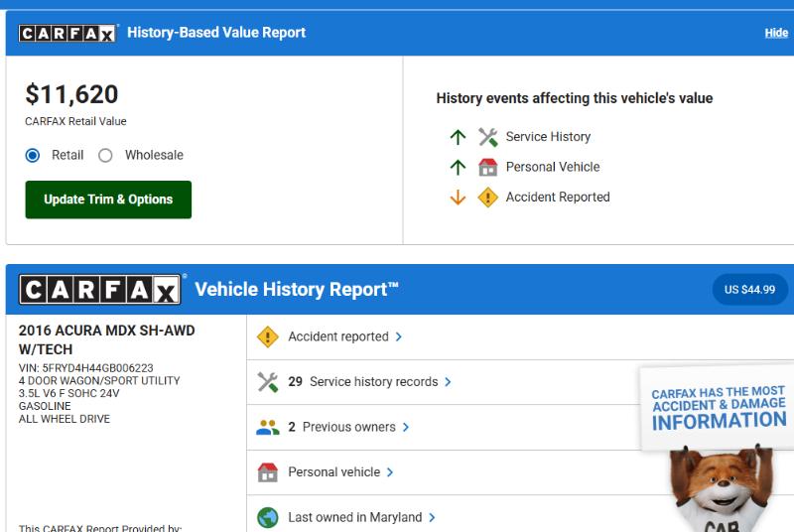
Task: Click the CARFAX logo in Vehicle History Report header
Action: tap(100, 290)
